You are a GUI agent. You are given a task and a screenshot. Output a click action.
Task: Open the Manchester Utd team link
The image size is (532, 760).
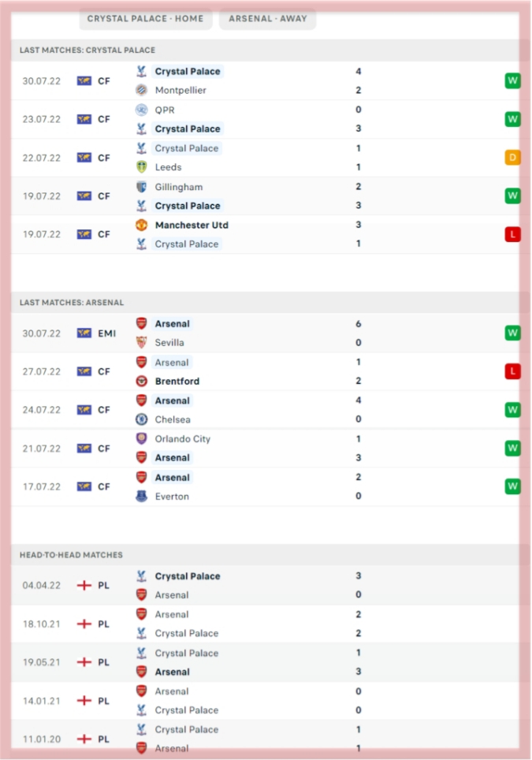click(x=192, y=225)
